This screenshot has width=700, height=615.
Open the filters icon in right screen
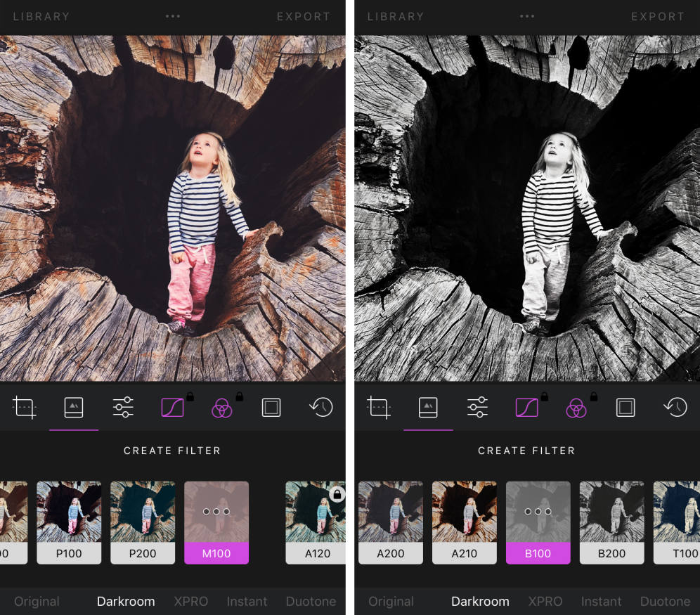[428, 407]
